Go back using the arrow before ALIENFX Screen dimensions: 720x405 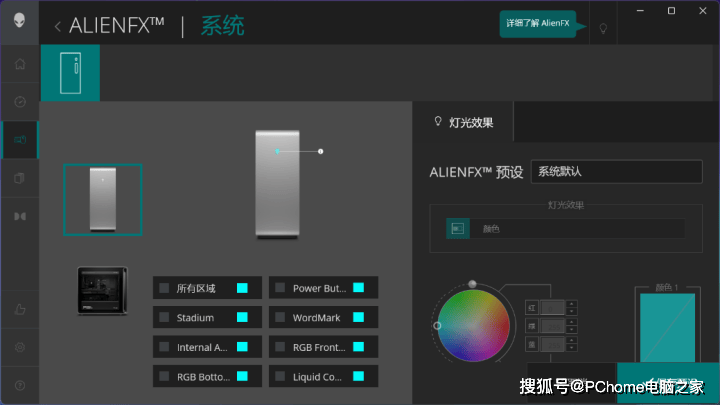pyautogui.click(x=57, y=26)
